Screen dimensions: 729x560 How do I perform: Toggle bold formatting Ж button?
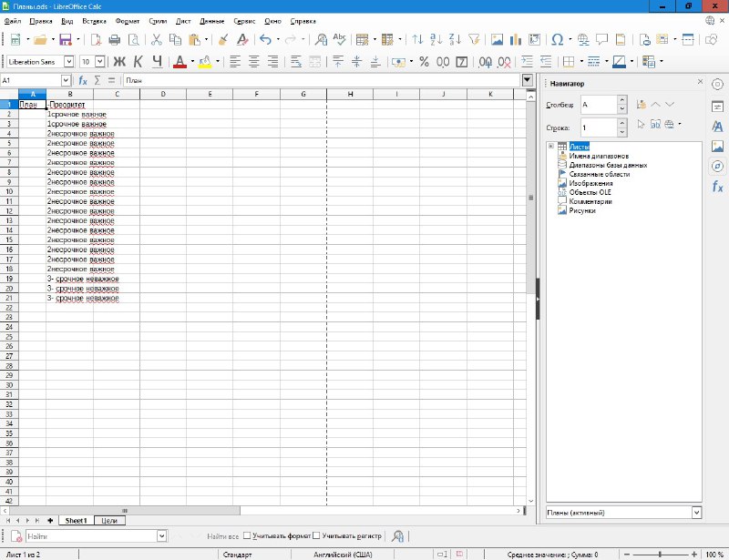coord(118,61)
